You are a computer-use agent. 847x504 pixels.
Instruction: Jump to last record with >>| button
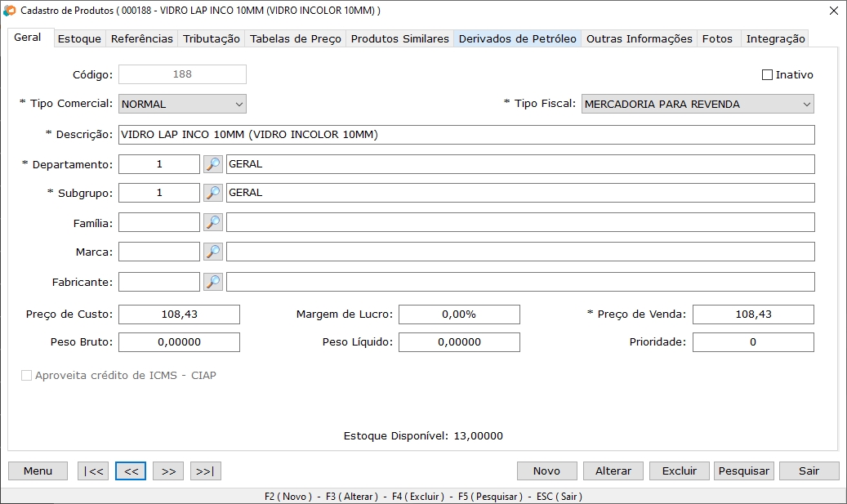206,471
